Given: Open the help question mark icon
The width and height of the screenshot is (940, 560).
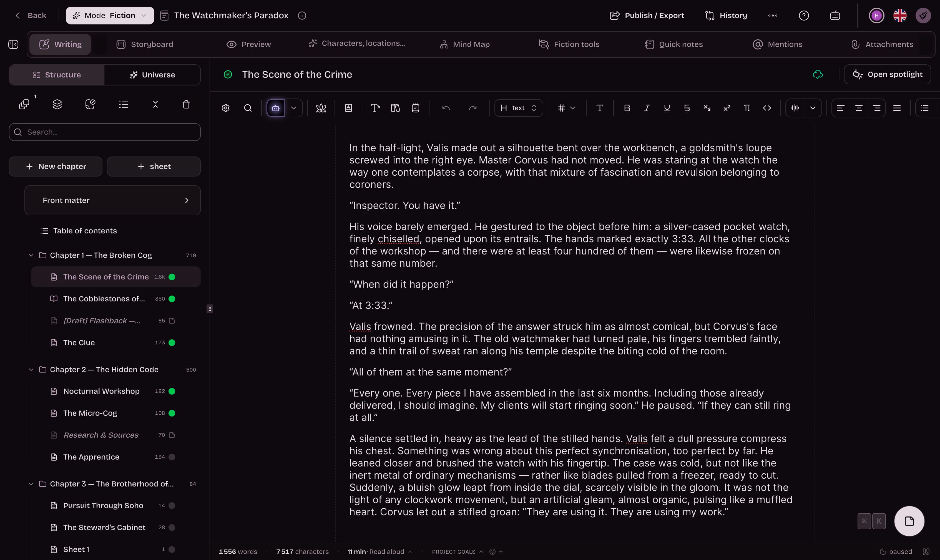Looking at the screenshot, I should click(x=804, y=16).
